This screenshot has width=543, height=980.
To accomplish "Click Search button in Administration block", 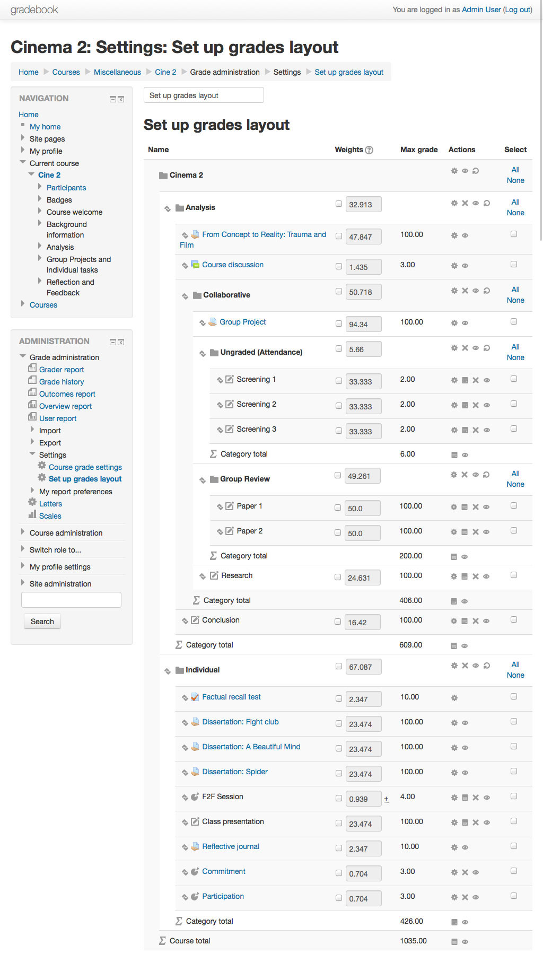I will click(x=42, y=622).
